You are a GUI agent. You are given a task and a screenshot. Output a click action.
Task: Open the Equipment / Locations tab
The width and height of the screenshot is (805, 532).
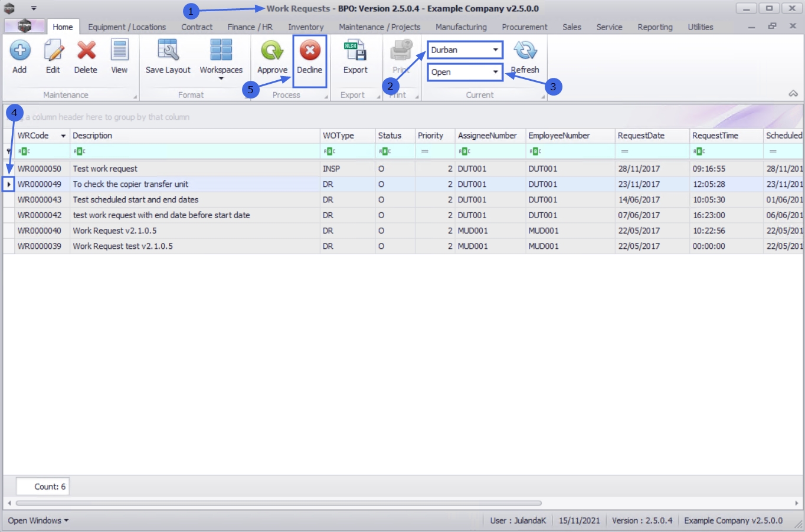127,27
